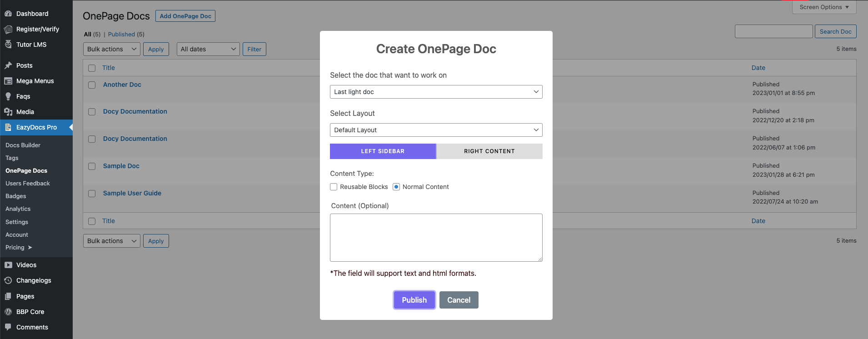The height and width of the screenshot is (339, 868).
Task: Click the bottom Apply button
Action: [156, 241]
